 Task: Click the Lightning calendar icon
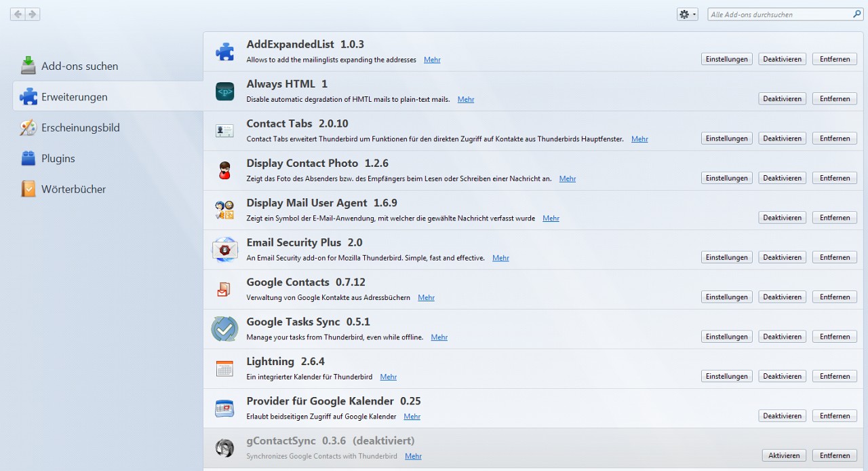224,369
